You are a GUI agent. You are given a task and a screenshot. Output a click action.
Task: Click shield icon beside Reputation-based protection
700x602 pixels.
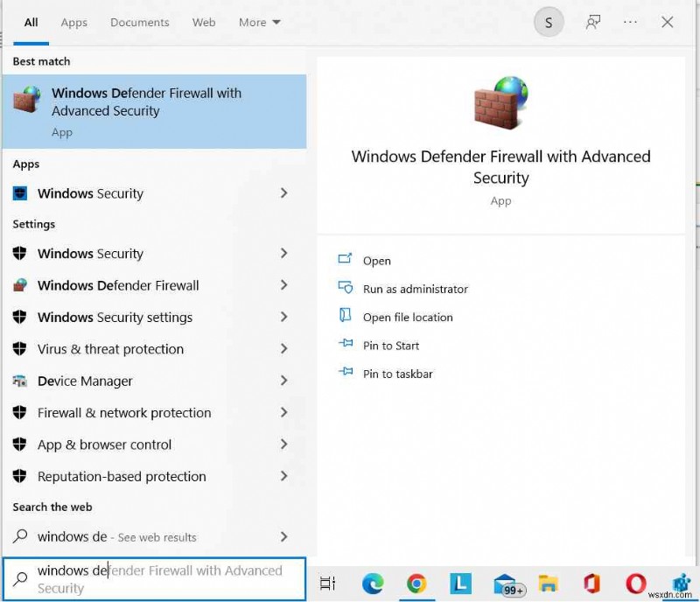[x=19, y=476]
